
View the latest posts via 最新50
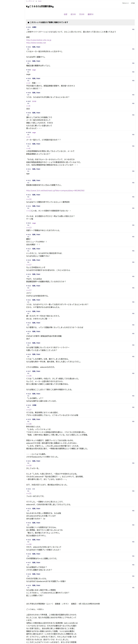[90, 14]
